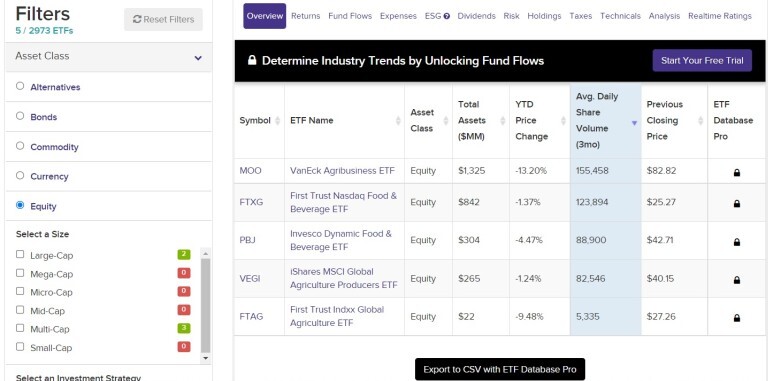This screenshot has width=773, height=381.
Task: Switch to the Risk tab
Action: (x=511, y=16)
